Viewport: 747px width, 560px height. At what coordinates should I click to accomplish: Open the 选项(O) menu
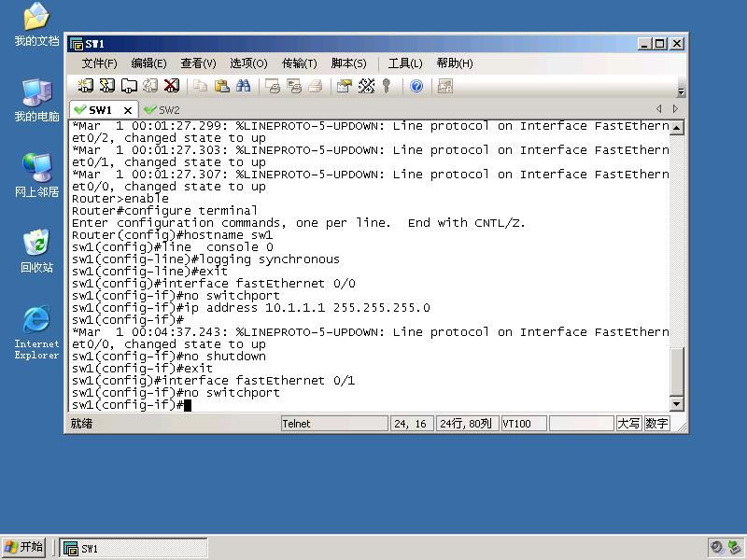pos(248,63)
